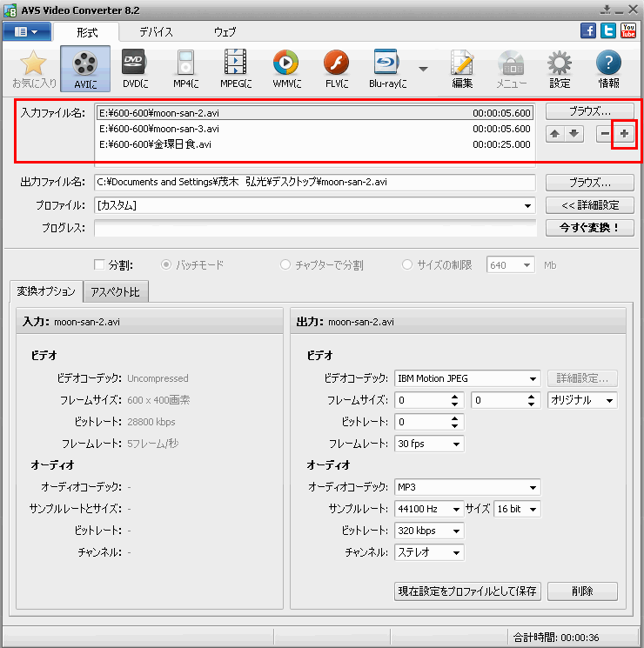Open the 44100 Hz sample rate dropdown
This screenshot has width=644, height=648.
pos(456,509)
